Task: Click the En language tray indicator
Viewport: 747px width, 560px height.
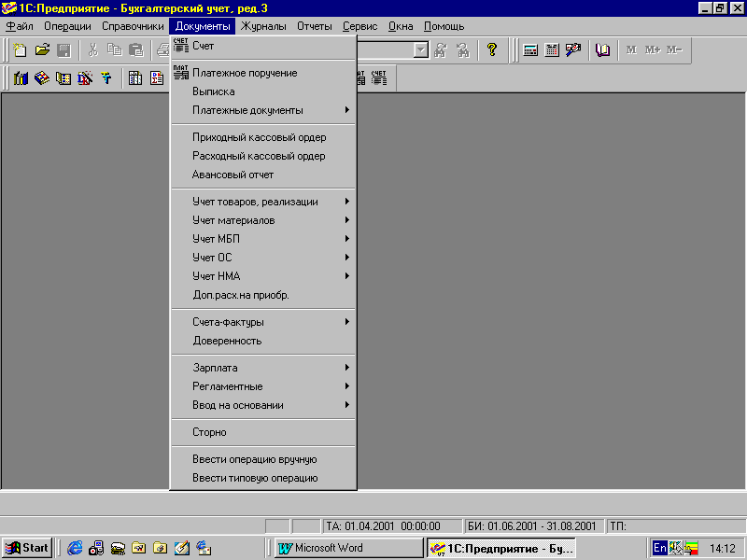Action: (x=660, y=548)
